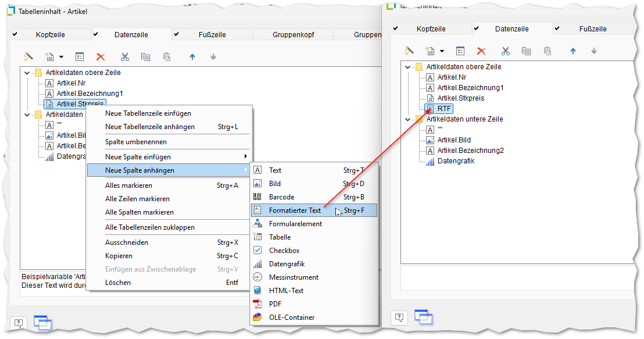Image resolution: width=644 pixels, height=339 pixels.
Task: Open the new line dropdown arrow in left toolbar
Action: click(x=61, y=57)
